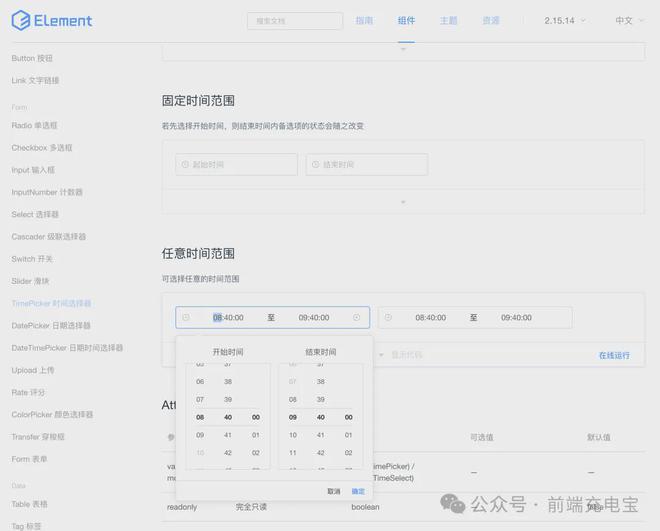Select hour 06 in 开始时间 column
This screenshot has width=660, height=531.
[200, 382]
